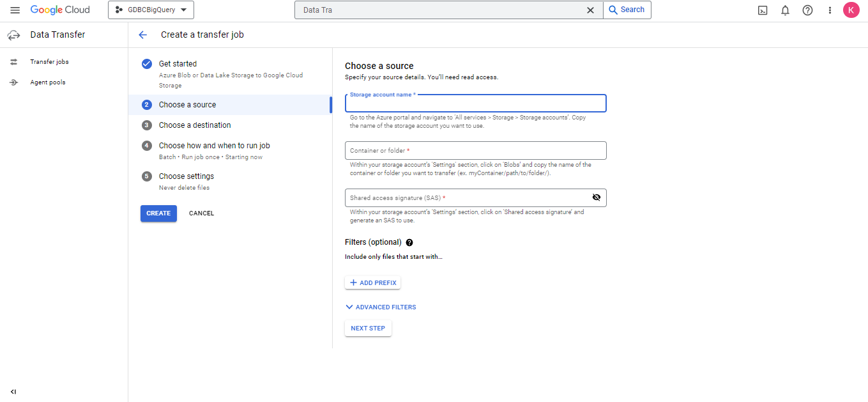Click the Add Prefix button
Viewport: 868px width, 402px height.
(x=373, y=283)
